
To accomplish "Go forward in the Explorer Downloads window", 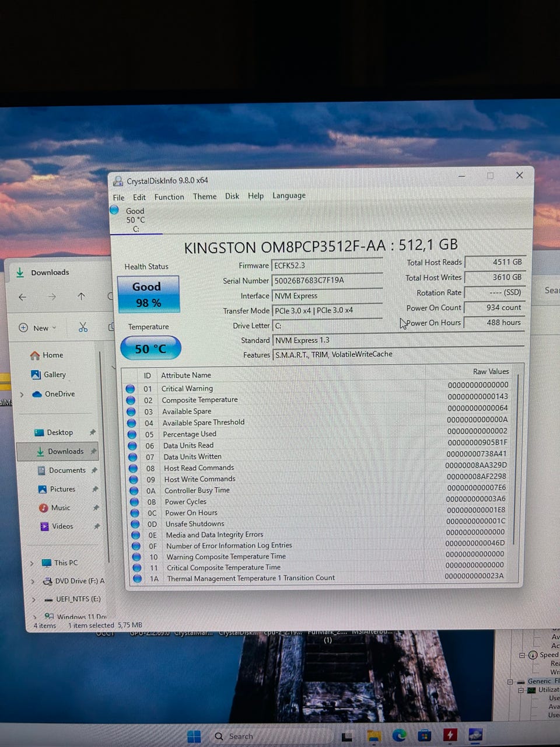I will (52, 296).
